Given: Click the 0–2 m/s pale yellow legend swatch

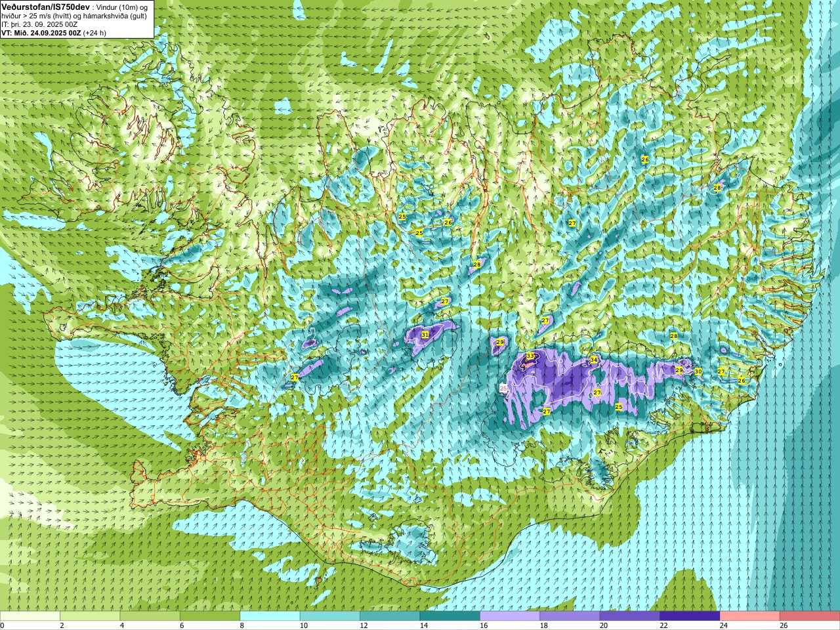Looking at the screenshot, I should [30, 616].
